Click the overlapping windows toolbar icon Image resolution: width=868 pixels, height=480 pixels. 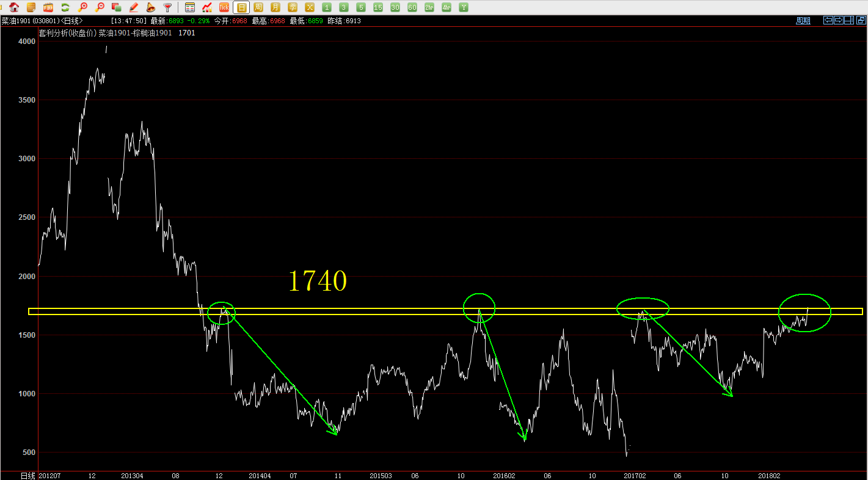tap(117, 7)
